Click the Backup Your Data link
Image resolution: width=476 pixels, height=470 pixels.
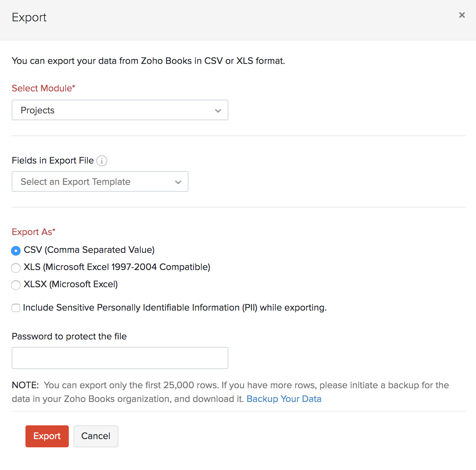coord(284,399)
